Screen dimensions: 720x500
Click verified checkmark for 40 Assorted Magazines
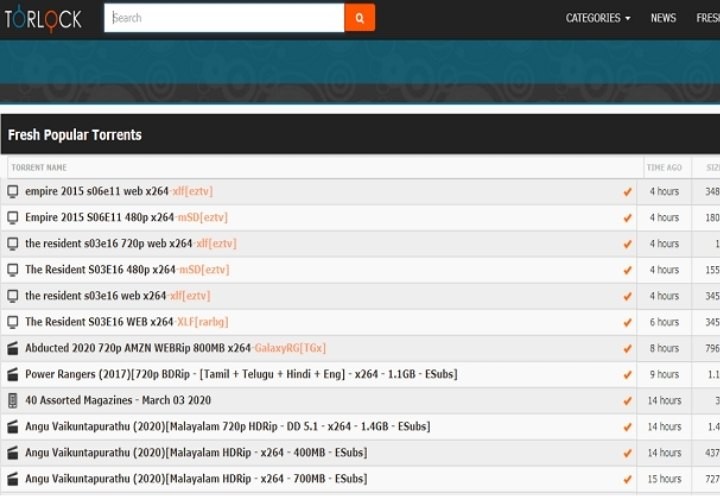point(627,400)
